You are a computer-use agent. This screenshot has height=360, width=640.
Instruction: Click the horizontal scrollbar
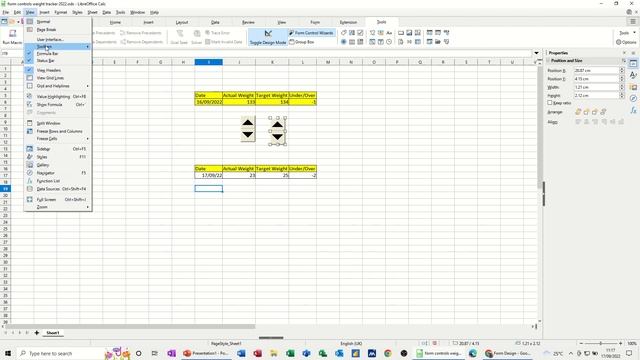pyautogui.click(x=130, y=326)
